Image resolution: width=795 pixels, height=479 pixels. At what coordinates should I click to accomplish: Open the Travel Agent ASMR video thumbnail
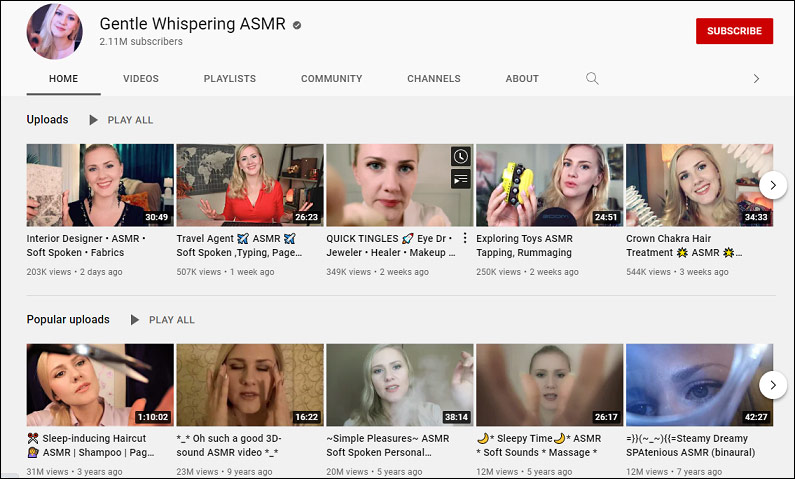250,185
